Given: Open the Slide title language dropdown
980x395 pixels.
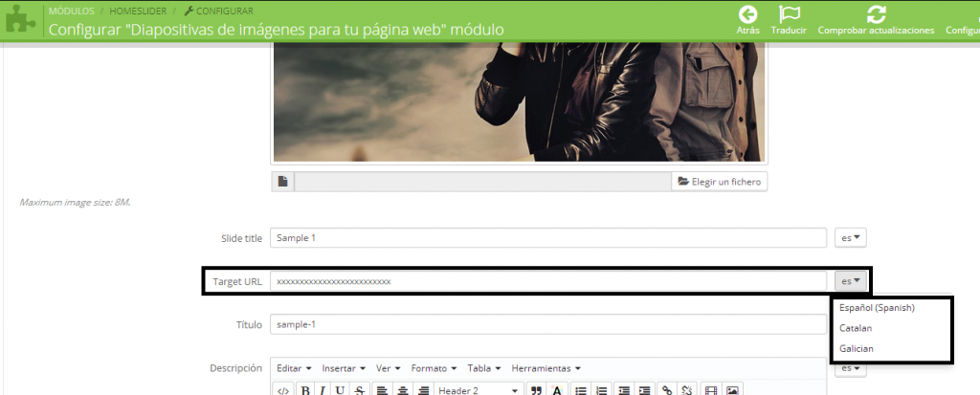Looking at the screenshot, I should [850, 237].
